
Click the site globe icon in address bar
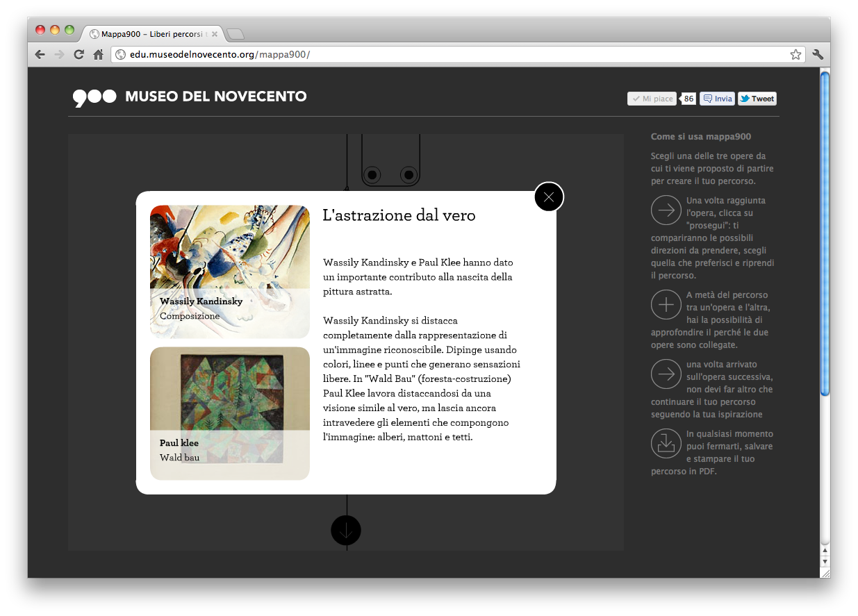click(121, 55)
